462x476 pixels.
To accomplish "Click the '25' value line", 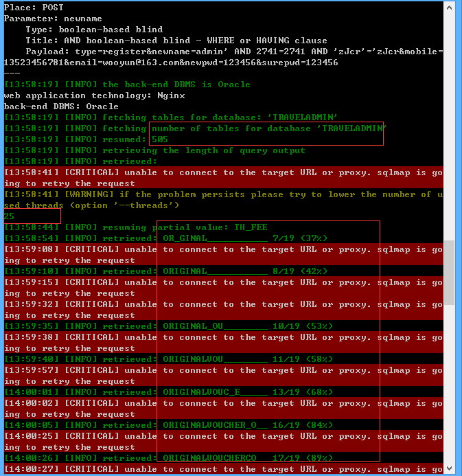I will [x=9, y=216].
